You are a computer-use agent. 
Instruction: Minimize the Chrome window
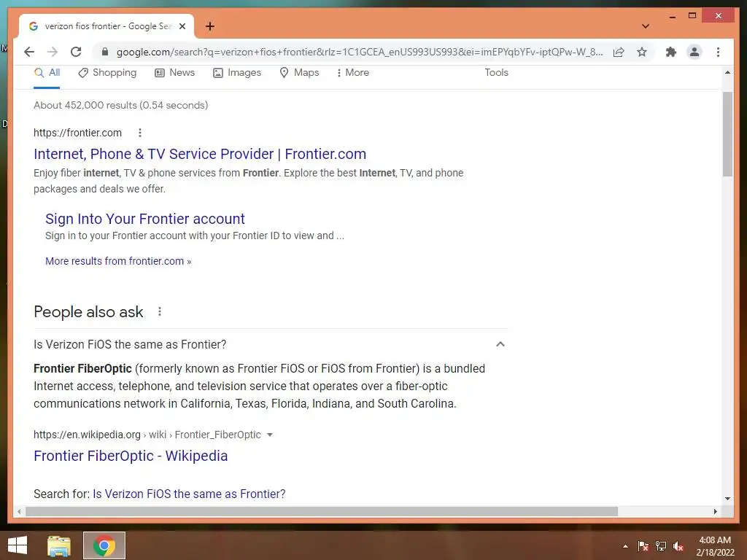672,16
